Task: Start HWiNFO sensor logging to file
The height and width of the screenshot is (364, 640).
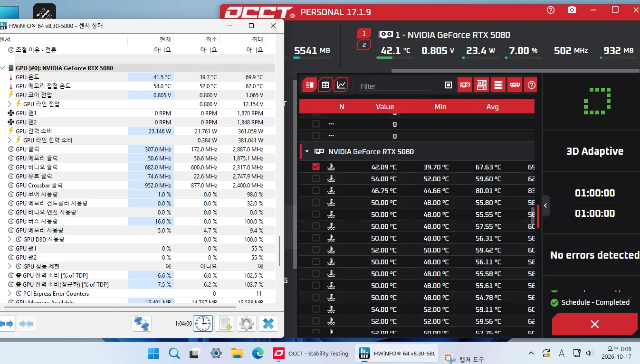Action: tap(224, 324)
